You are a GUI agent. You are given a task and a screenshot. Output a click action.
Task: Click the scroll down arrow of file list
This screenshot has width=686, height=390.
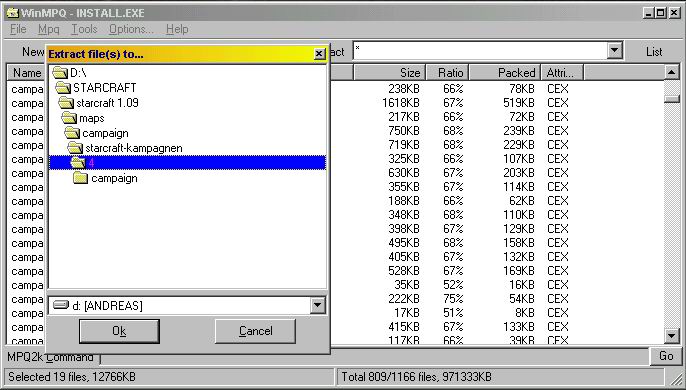(x=672, y=336)
